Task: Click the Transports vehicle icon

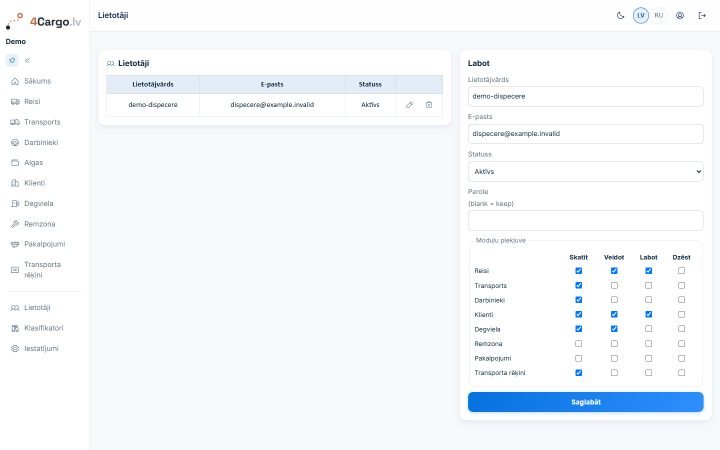Action: (15, 122)
